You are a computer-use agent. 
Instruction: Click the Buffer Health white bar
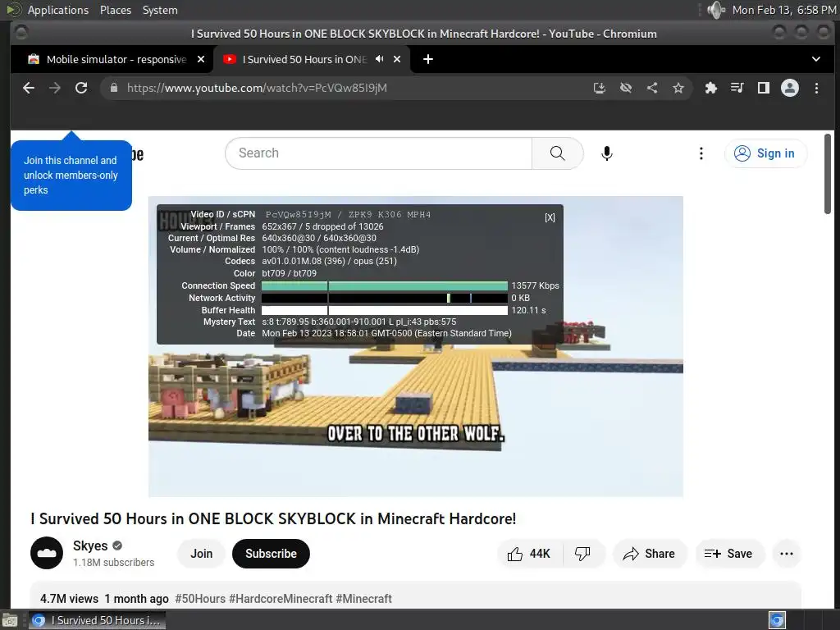click(385, 310)
